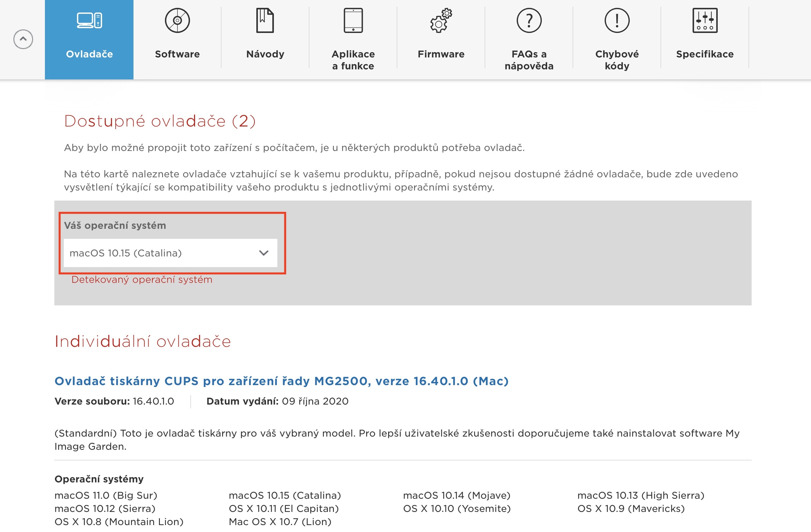Image resolution: width=811 pixels, height=532 pixels.
Task: Click the Firmware gears icon
Action: tap(441, 20)
